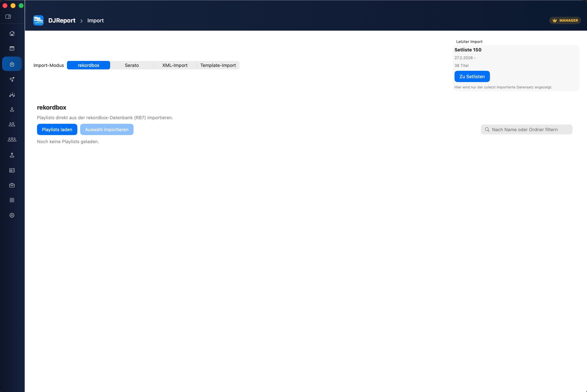Click 'Zu Setlisten' under Setliste 150
Viewport: 587px width, 392px height.
[472, 76]
